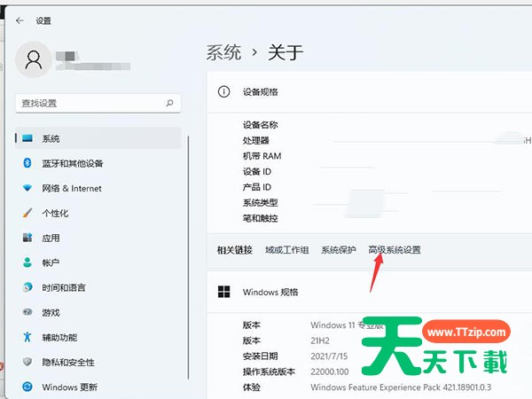Open Windows Update (Windows 更新) page

coord(70,387)
